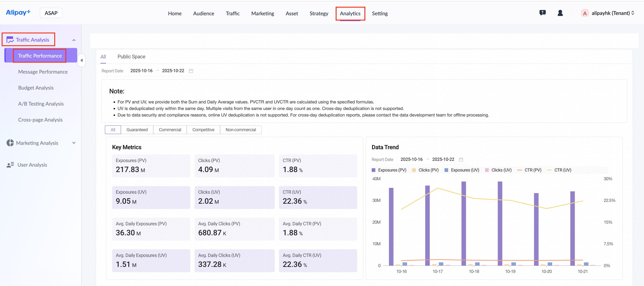
Task: Switch to the Public Space tab
Action: pyautogui.click(x=131, y=57)
